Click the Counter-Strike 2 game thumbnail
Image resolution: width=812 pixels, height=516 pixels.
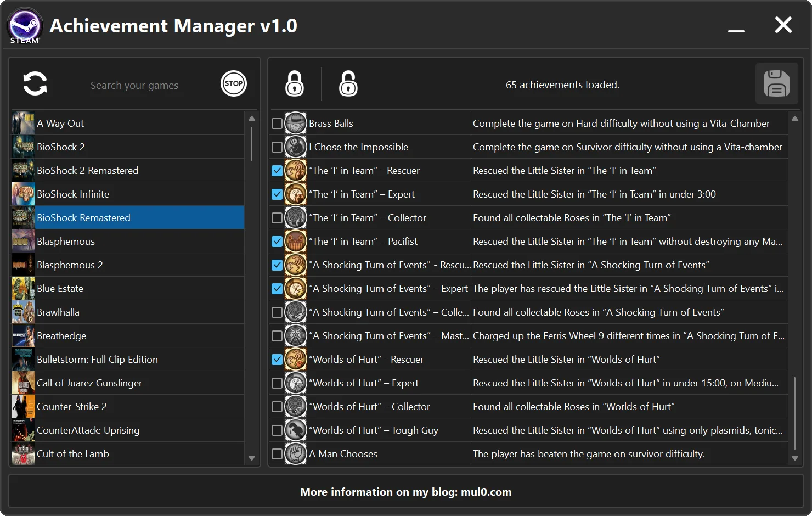pos(24,407)
